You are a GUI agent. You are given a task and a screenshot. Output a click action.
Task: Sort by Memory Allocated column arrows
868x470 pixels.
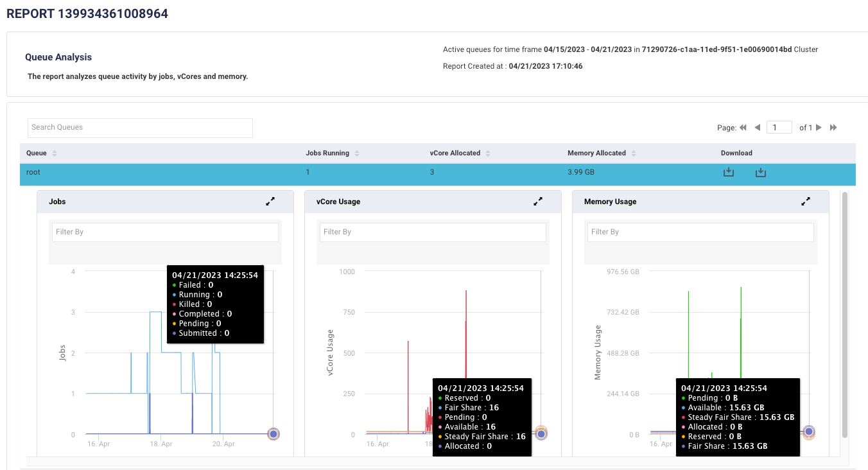click(634, 153)
